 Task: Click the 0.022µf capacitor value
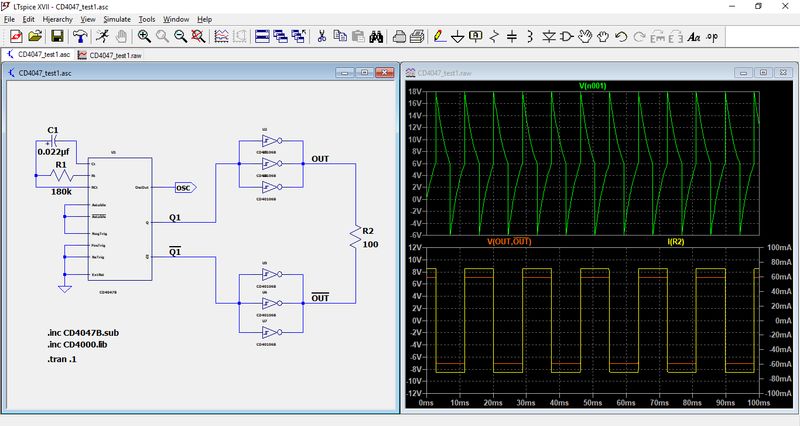click(x=53, y=152)
